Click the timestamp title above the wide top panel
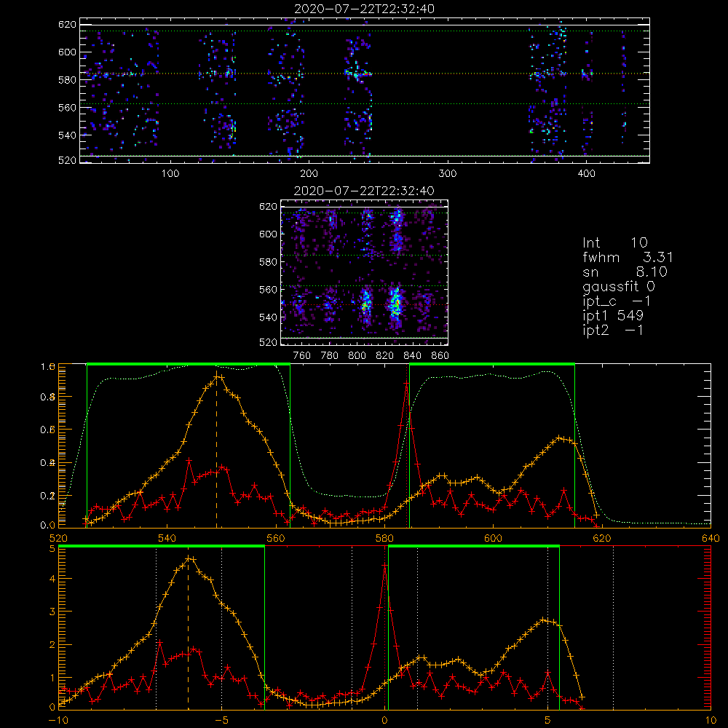The height and width of the screenshot is (728, 728). point(364,9)
